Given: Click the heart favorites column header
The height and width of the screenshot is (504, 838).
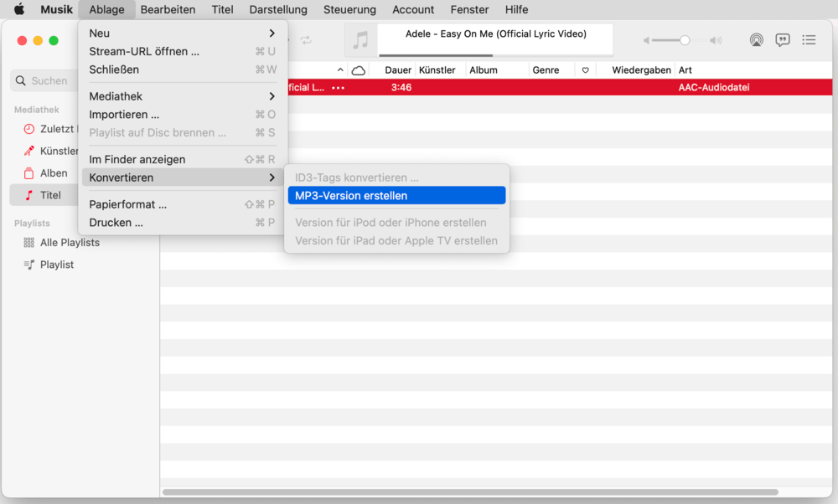Looking at the screenshot, I should 585,70.
